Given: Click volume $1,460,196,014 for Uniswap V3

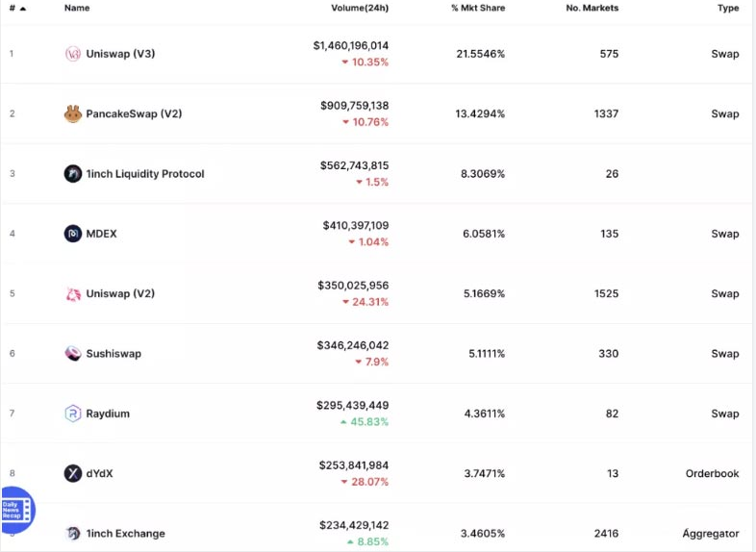Looking at the screenshot, I should click(351, 45).
